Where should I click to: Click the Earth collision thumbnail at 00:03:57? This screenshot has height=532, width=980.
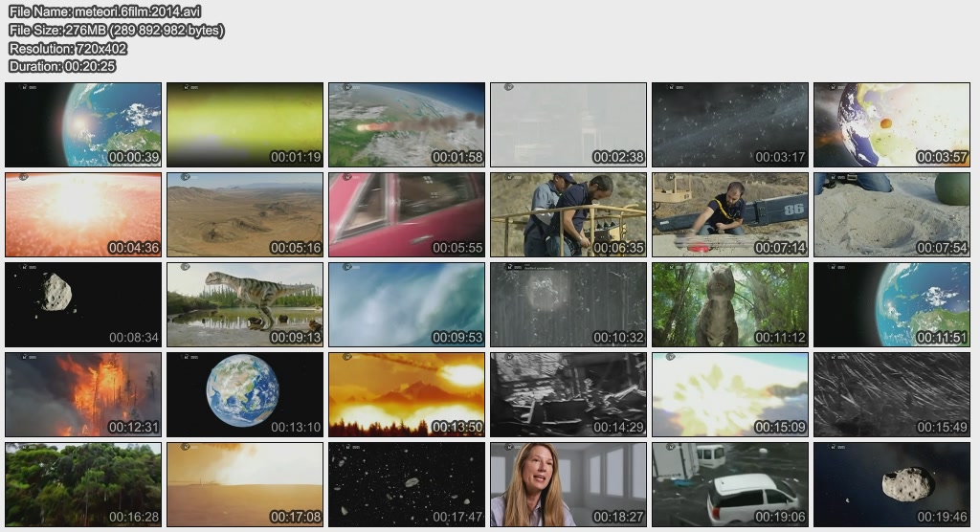tap(892, 124)
